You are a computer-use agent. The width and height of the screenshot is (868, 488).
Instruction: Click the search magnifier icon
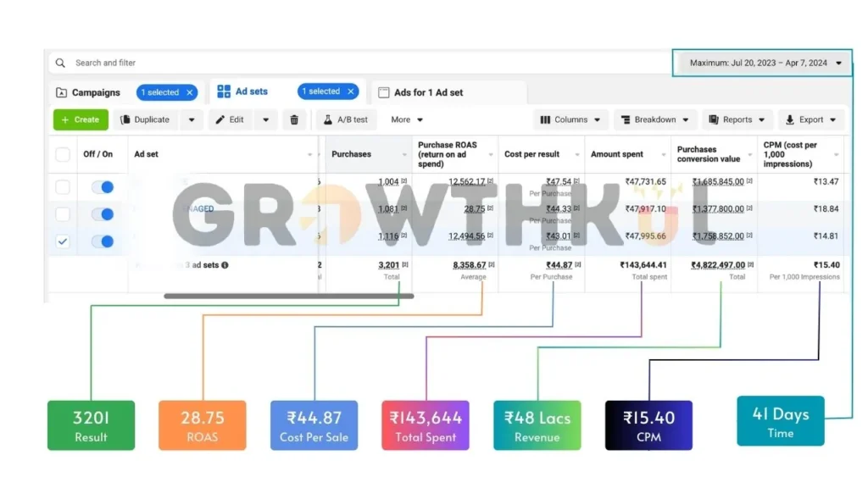60,63
